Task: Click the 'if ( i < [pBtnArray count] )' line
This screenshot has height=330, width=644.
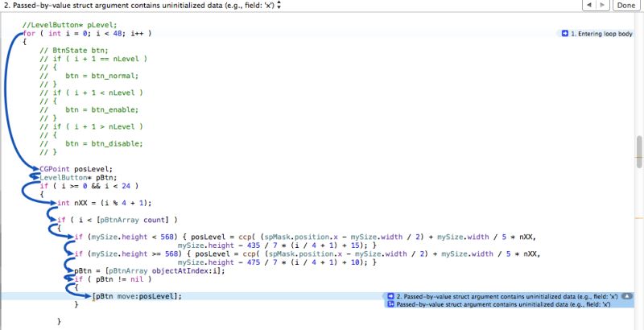Action: tap(117, 220)
